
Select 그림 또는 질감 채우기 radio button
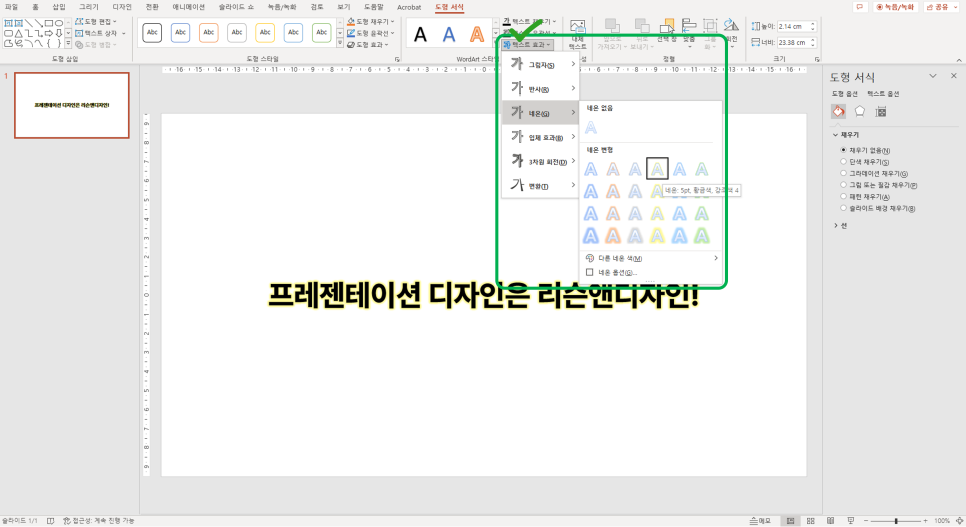843,184
